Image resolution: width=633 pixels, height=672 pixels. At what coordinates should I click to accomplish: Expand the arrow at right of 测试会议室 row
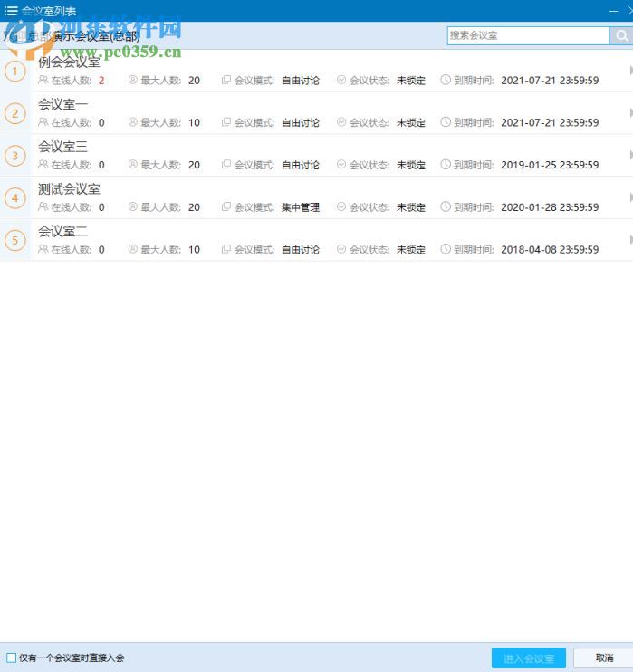(631, 197)
